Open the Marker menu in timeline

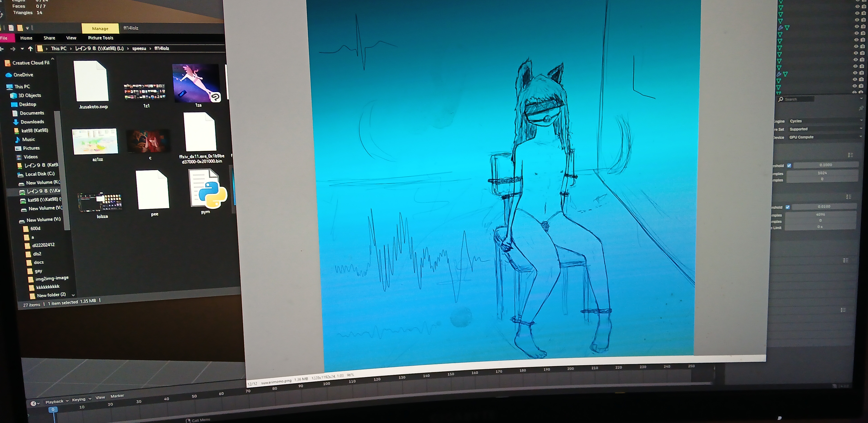[x=117, y=396]
